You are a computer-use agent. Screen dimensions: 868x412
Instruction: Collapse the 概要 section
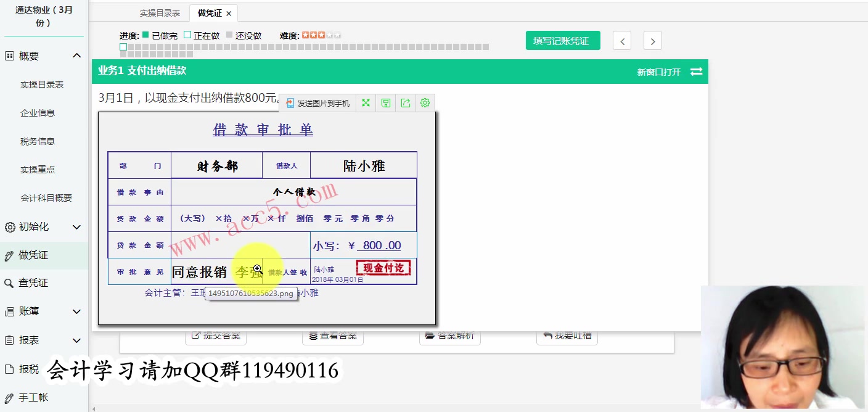click(x=76, y=55)
